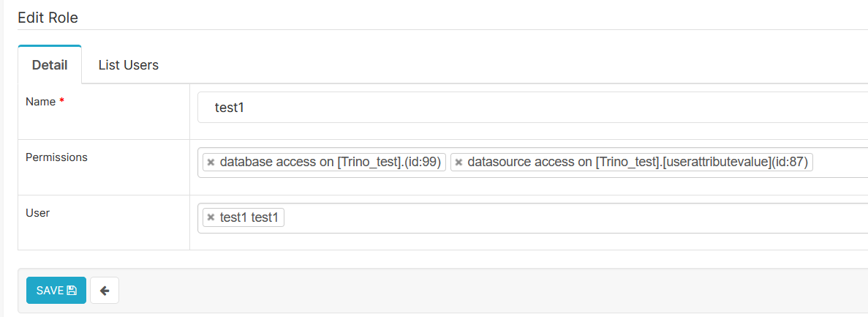Click the Edit Role page heading
Image resolution: width=868 pixels, height=317 pixels.
[48, 18]
